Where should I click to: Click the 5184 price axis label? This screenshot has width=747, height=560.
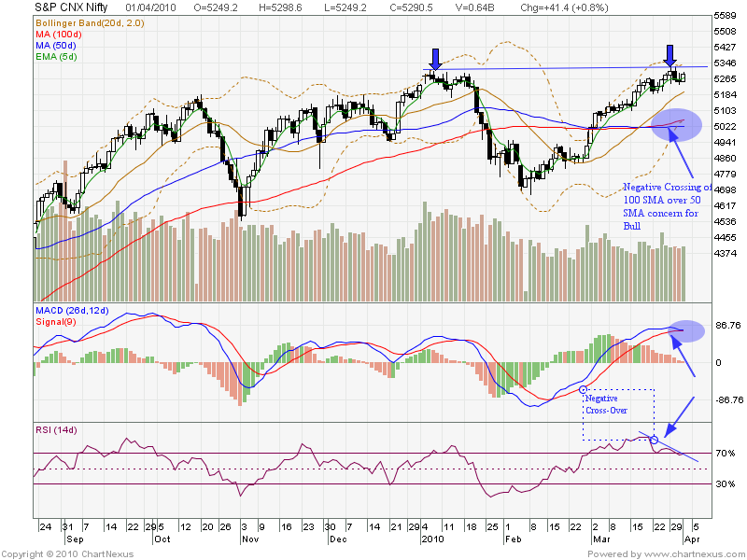726,95
